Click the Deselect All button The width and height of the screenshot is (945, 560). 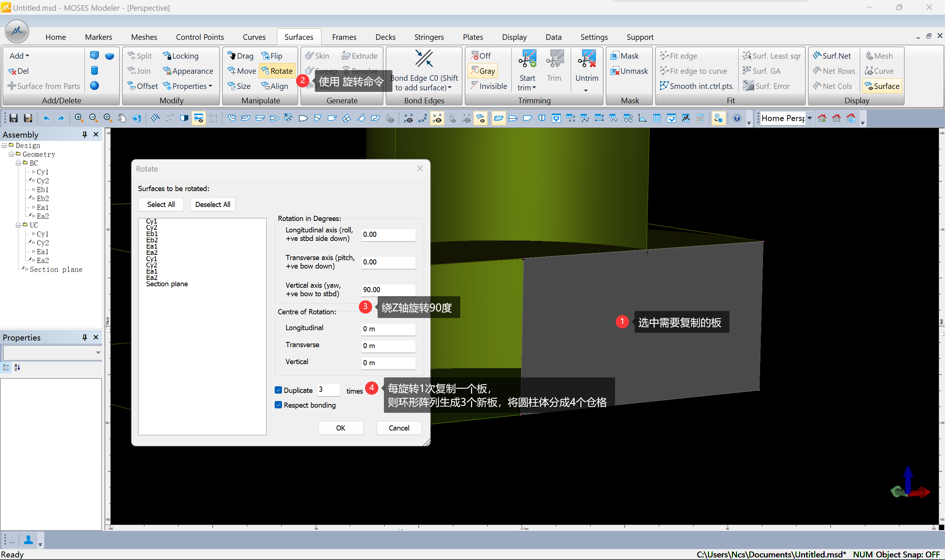click(213, 204)
